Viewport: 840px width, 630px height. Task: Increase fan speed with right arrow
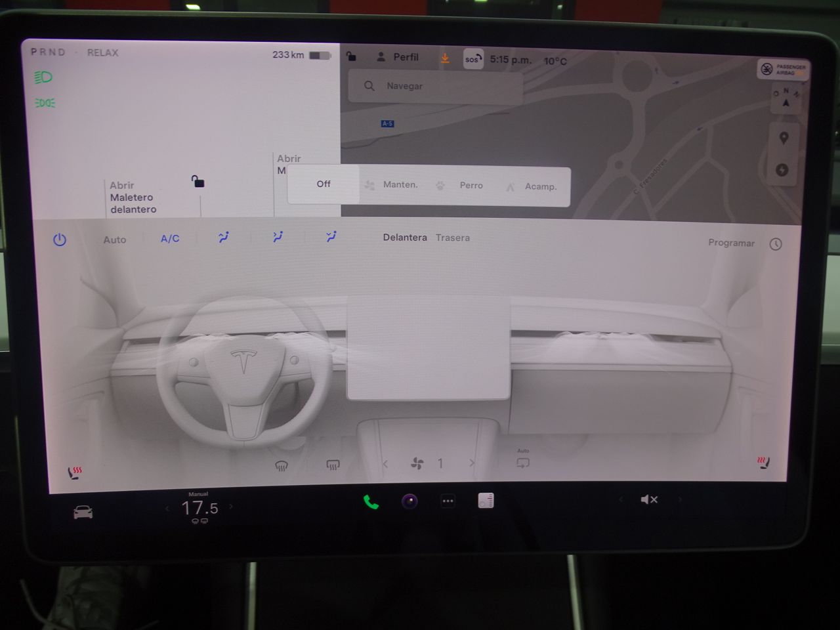[471, 463]
